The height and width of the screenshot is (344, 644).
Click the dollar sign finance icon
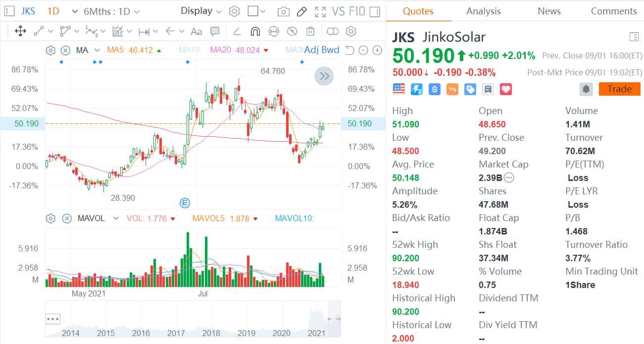pyautogui.click(x=435, y=89)
